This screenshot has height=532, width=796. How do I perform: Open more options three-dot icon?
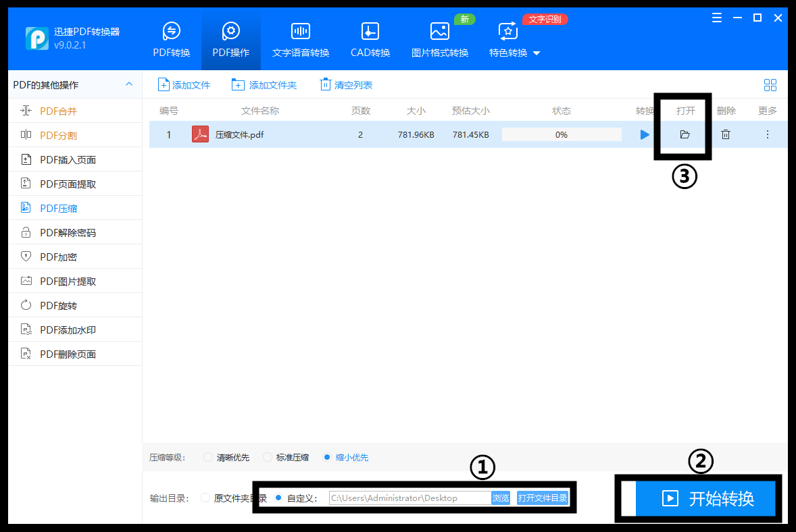(768, 134)
